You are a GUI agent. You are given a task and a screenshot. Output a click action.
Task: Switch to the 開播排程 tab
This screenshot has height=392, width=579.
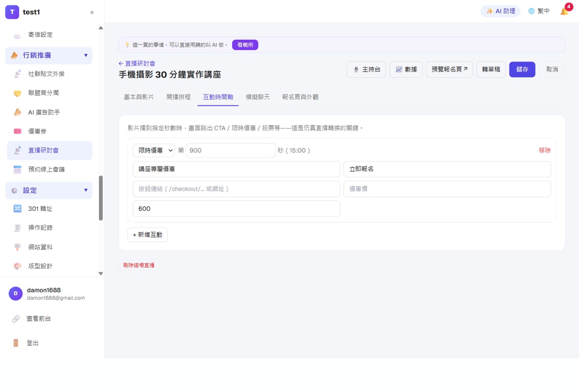click(x=178, y=97)
